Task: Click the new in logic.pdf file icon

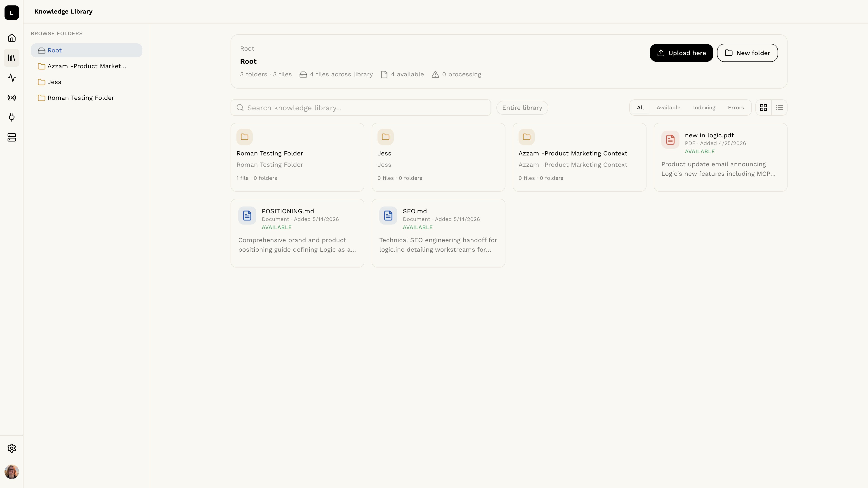Action: (670, 139)
